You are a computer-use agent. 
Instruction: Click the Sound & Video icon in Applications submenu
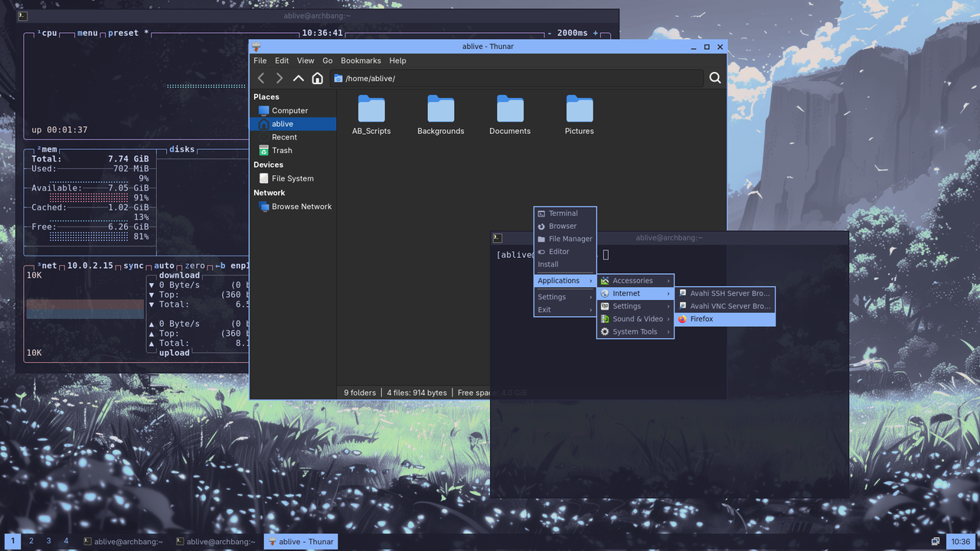[x=606, y=318]
